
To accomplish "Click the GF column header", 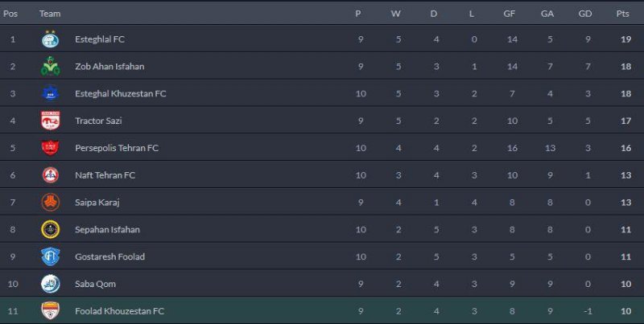I will coord(510,14).
